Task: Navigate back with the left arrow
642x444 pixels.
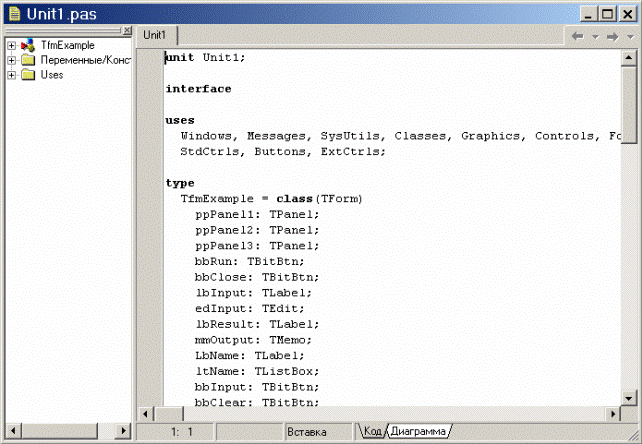Action: pyautogui.click(x=578, y=36)
